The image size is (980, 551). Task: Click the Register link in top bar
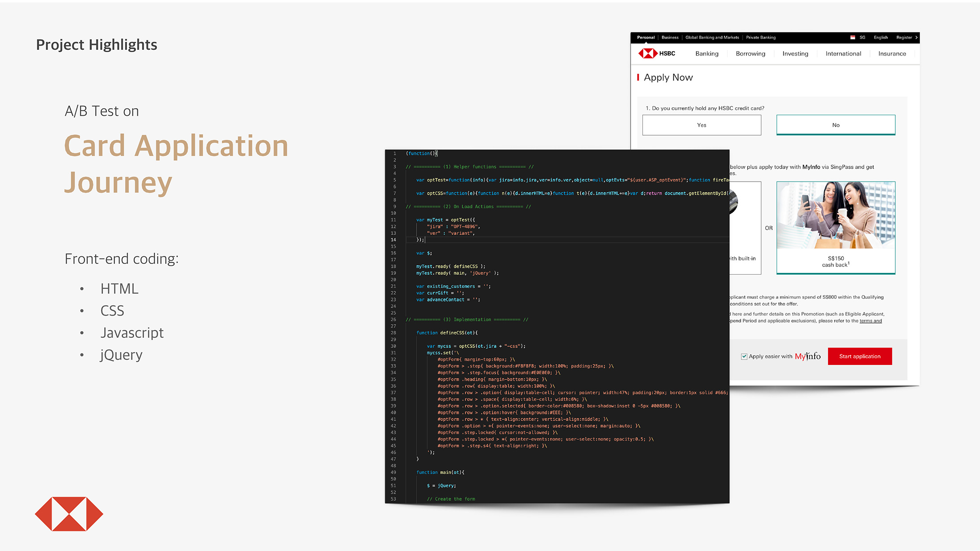tap(904, 37)
